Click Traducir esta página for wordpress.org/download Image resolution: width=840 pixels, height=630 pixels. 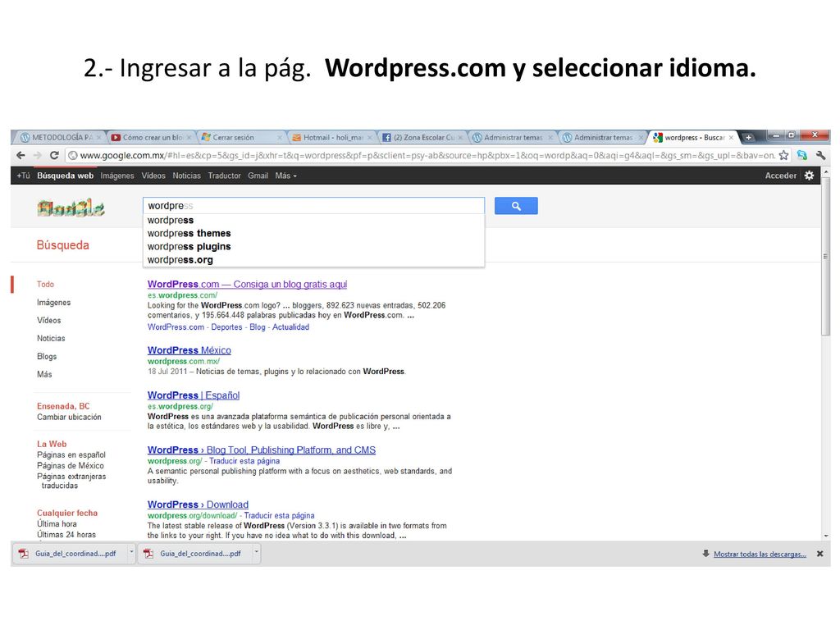tap(279, 515)
